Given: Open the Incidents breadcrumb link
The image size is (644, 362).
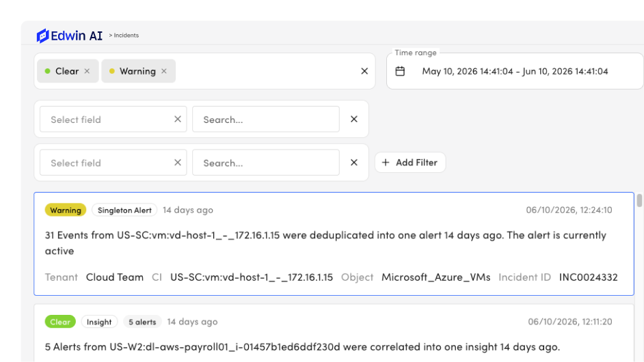Looking at the screenshot, I should click(126, 36).
